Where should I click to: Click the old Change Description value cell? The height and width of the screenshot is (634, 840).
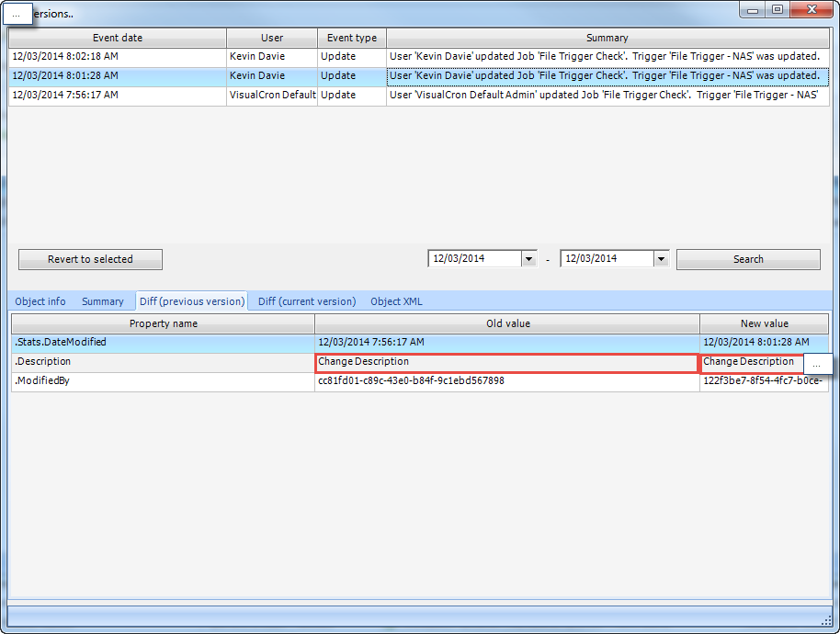point(506,362)
